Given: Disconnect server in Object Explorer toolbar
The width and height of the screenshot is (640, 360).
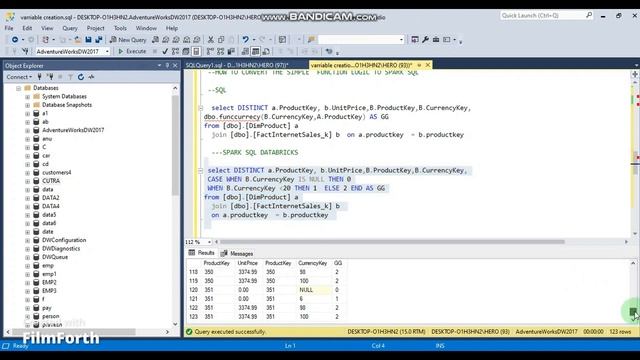Looking at the screenshot, I should [x=50, y=77].
